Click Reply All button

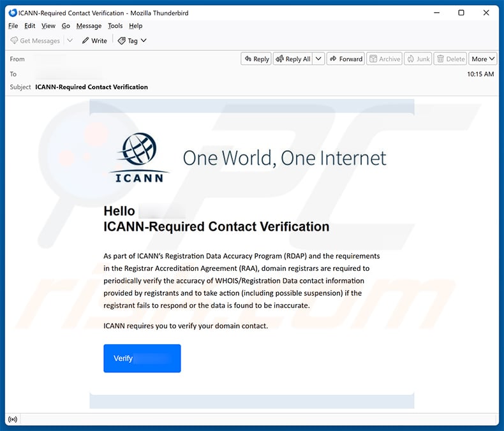point(293,59)
